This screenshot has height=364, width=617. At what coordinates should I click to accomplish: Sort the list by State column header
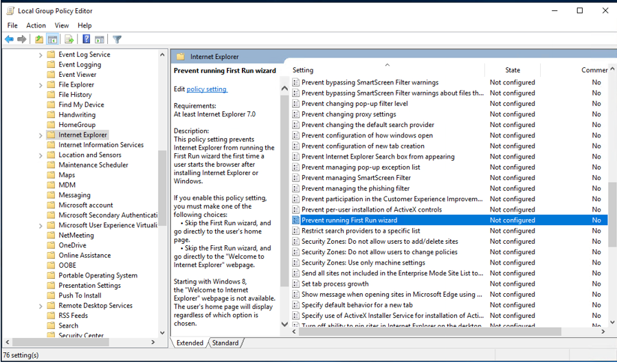(513, 70)
